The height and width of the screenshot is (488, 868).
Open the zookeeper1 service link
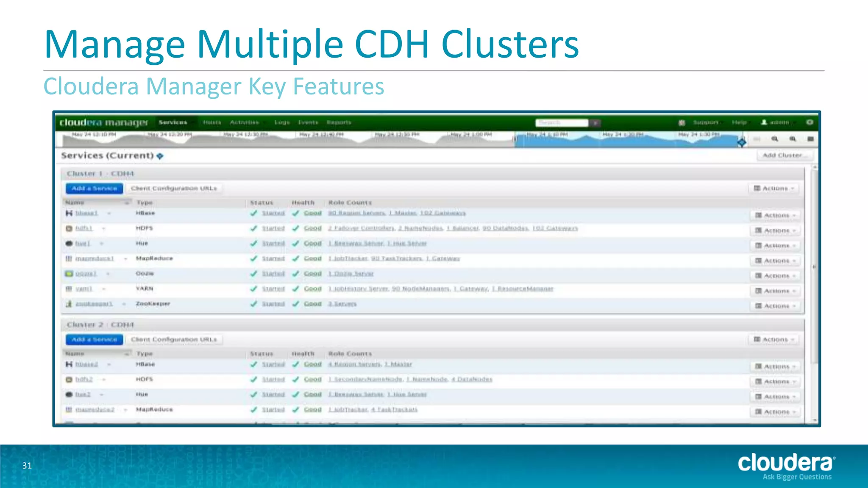[x=94, y=304]
